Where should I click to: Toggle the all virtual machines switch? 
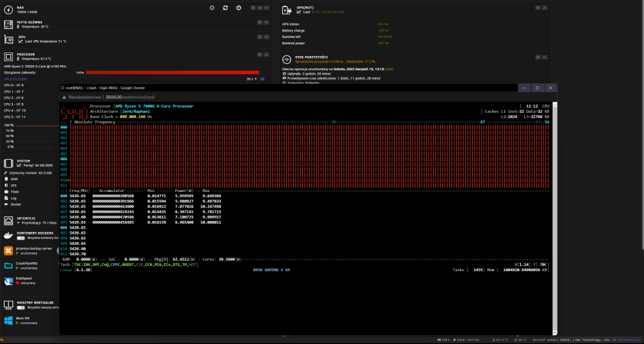coord(21,307)
